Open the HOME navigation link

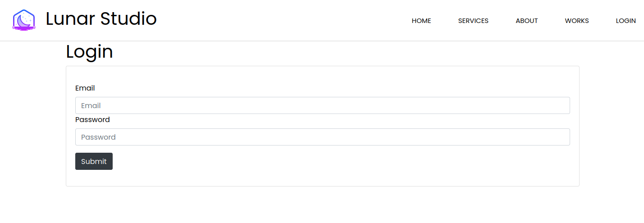(x=421, y=21)
